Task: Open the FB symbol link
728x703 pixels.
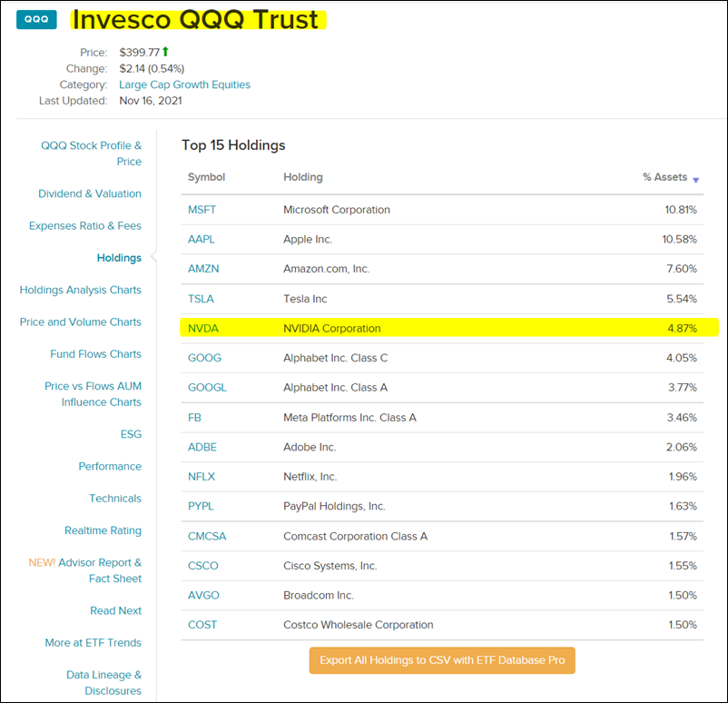Action: tap(194, 417)
